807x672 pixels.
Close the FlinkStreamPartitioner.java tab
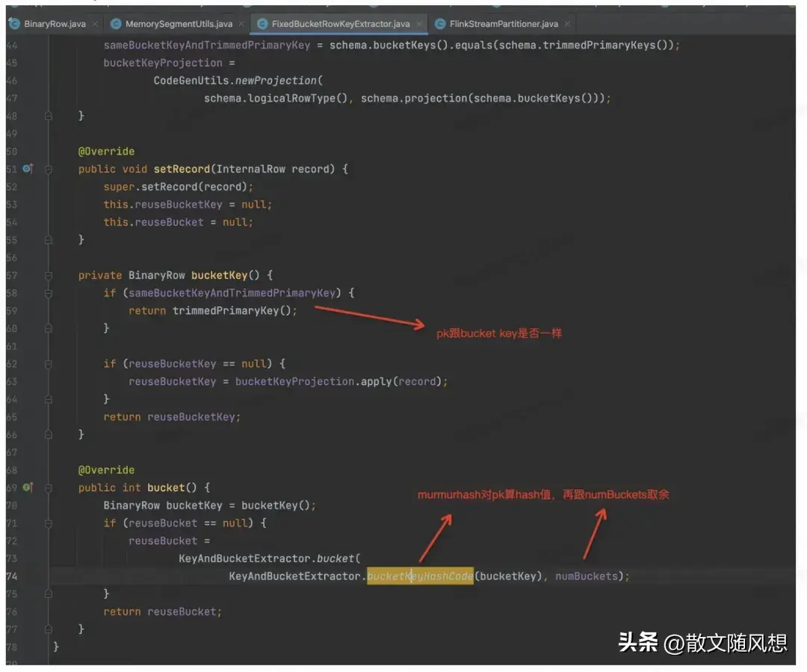(x=567, y=24)
